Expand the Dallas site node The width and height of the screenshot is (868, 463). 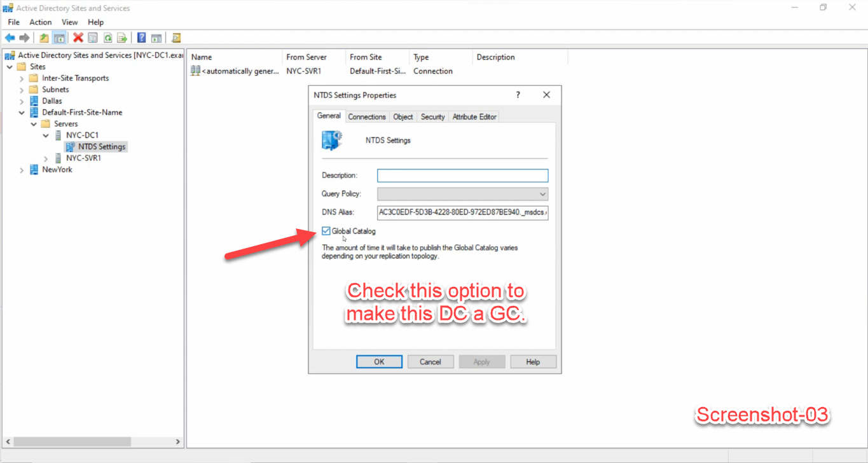(x=22, y=101)
